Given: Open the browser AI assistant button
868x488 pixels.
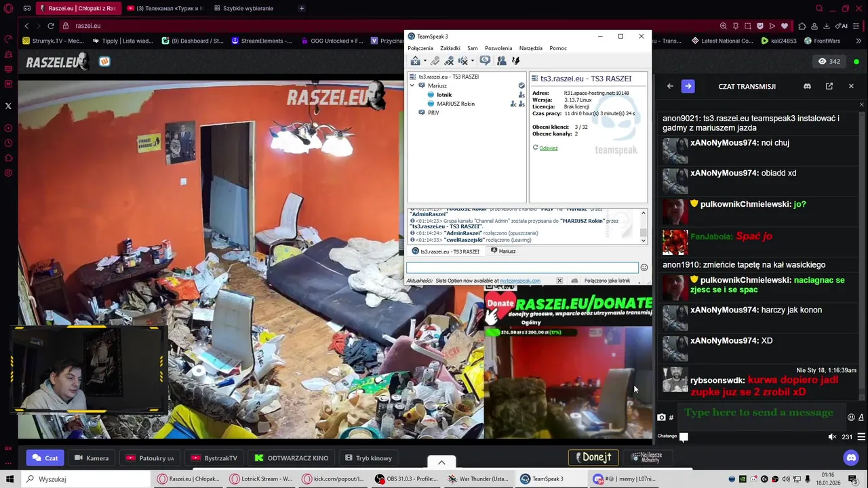Looking at the screenshot, I should point(842,26).
